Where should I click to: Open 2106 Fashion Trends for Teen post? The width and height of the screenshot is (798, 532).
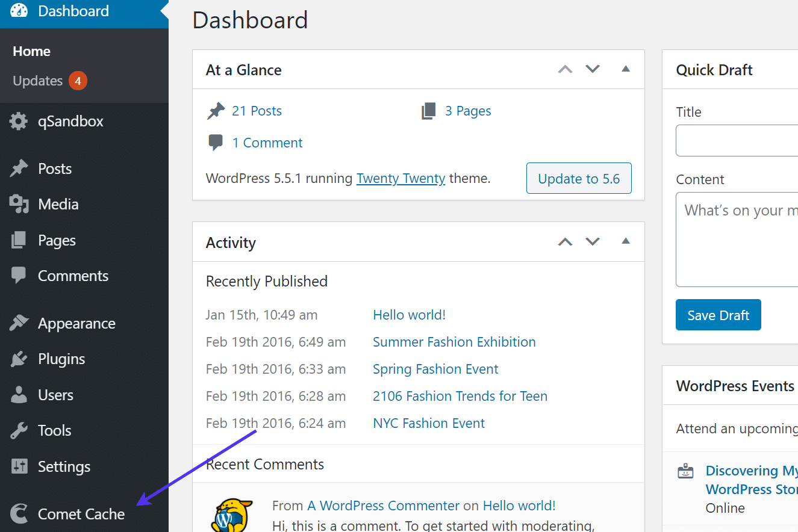pos(460,396)
